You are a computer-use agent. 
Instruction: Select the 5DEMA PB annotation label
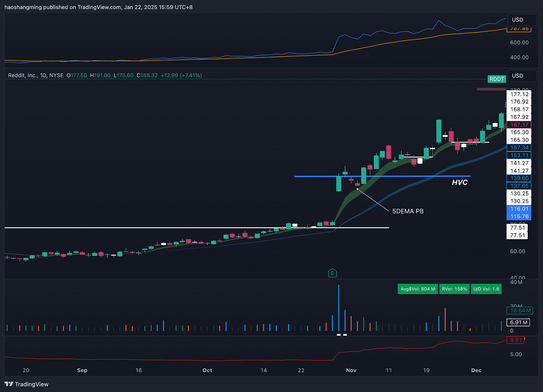[408, 211]
